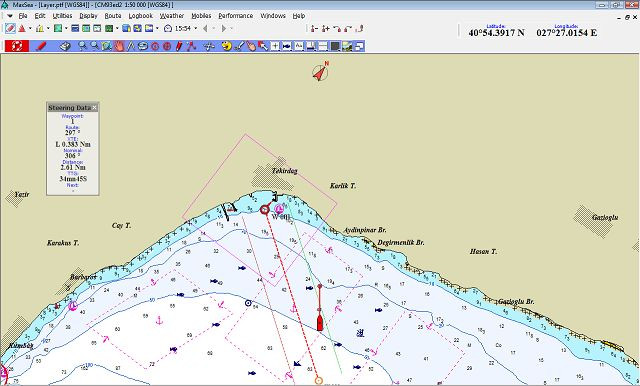Open the Route menu

113,16
